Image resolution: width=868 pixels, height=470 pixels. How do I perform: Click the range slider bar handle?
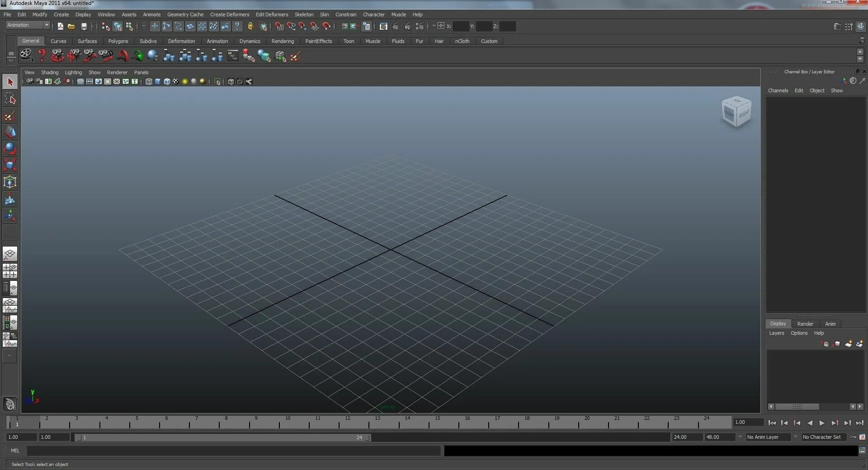[223, 437]
